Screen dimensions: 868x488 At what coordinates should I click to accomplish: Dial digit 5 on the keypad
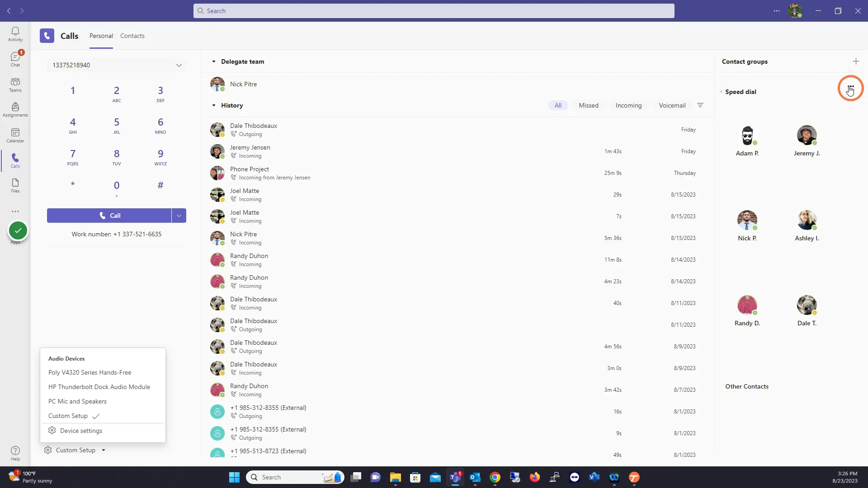(117, 126)
